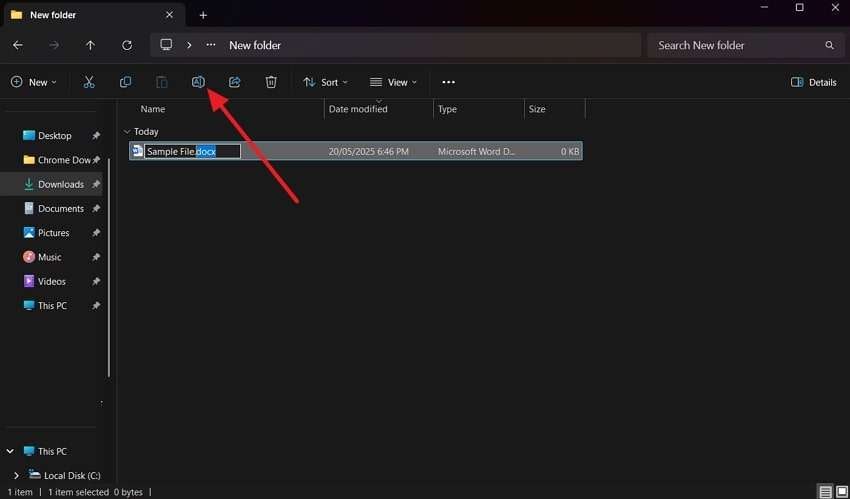Click the Paste icon in toolbar
The width and height of the screenshot is (850, 499).
[162, 82]
